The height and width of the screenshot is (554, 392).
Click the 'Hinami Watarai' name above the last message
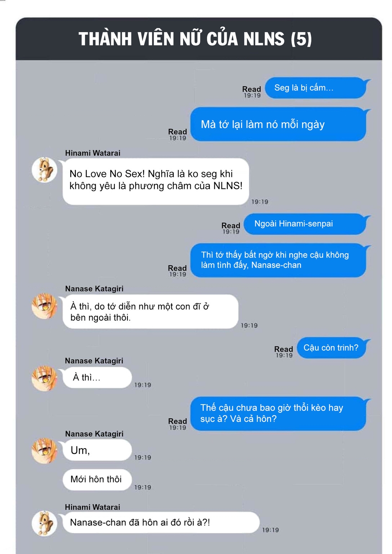(x=93, y=507)
